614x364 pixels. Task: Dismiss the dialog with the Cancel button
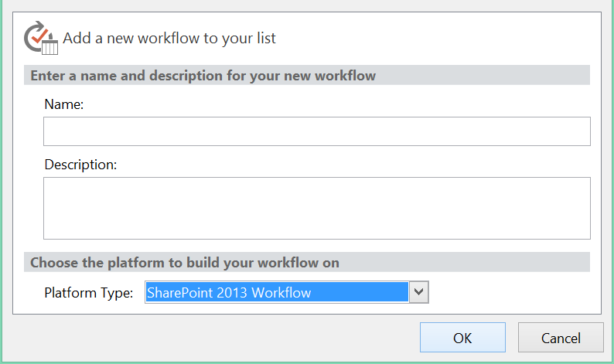pyautogui.click(x=560, y=338)
